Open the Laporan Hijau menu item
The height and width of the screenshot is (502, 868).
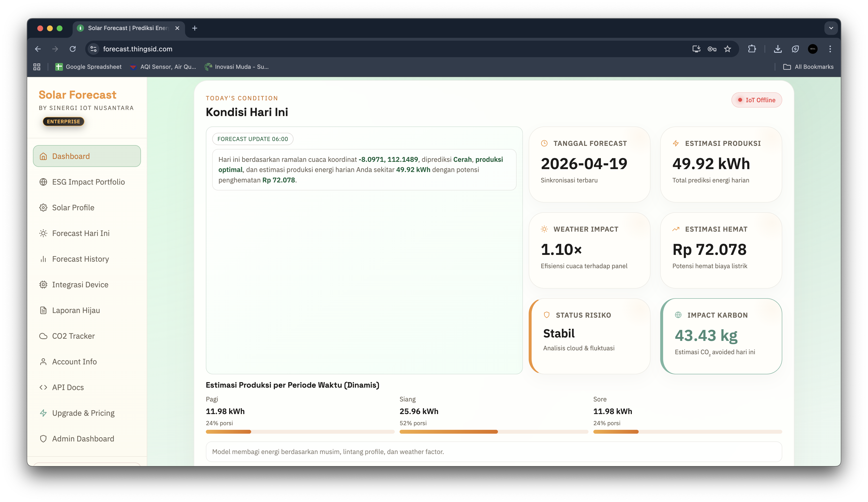[76, 310]
